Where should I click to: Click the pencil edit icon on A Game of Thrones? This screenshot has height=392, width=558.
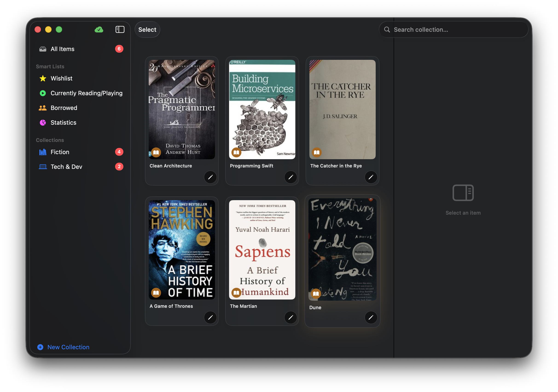[210, 317]
